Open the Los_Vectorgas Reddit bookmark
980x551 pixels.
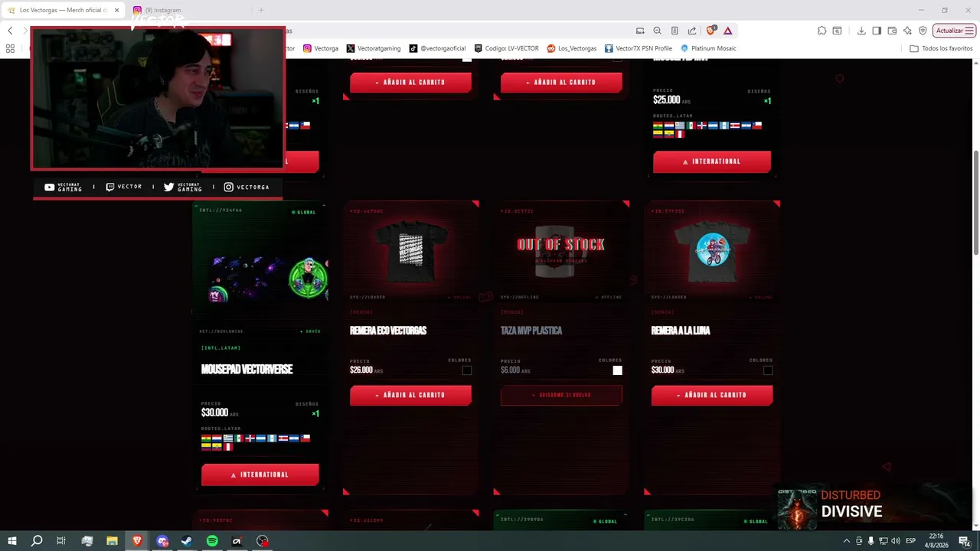pyautogui.click(x=572, y=48)
